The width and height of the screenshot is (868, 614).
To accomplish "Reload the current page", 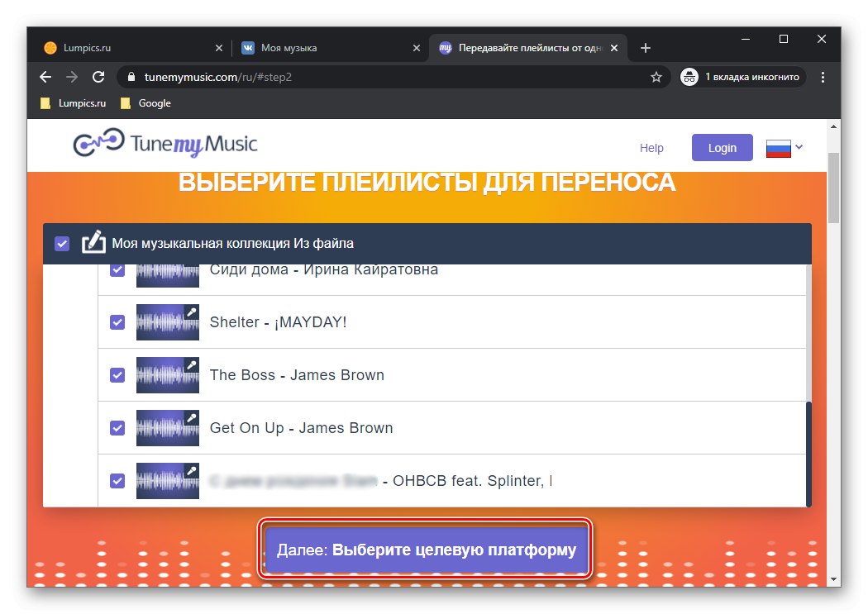I will (98, 76).
